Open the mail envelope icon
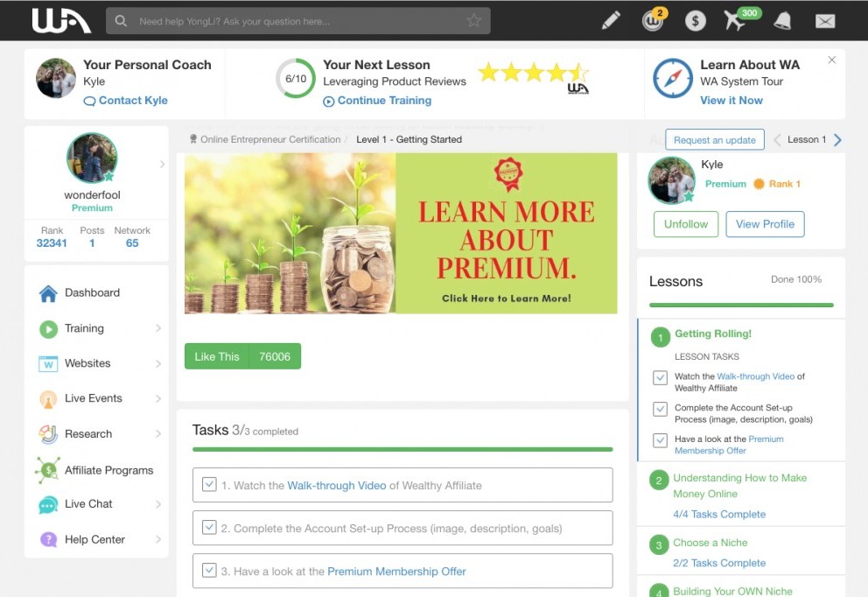The image size is (868, 597). [825, 21]
